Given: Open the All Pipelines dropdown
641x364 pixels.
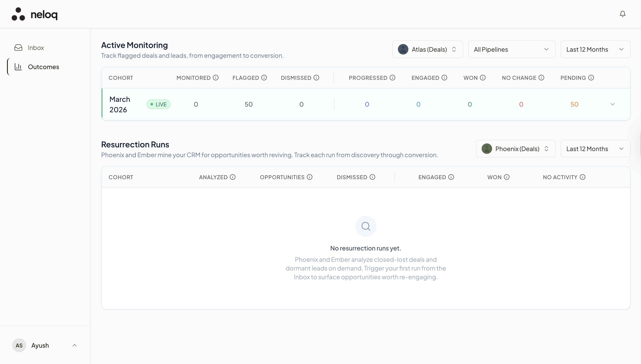Looking at the screenshot, I should 511,49.
